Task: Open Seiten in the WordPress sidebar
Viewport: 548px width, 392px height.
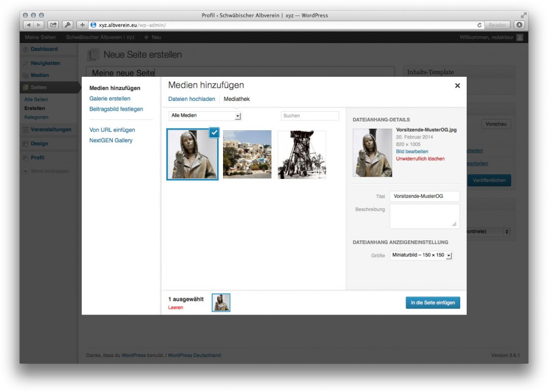Action: 39,87
